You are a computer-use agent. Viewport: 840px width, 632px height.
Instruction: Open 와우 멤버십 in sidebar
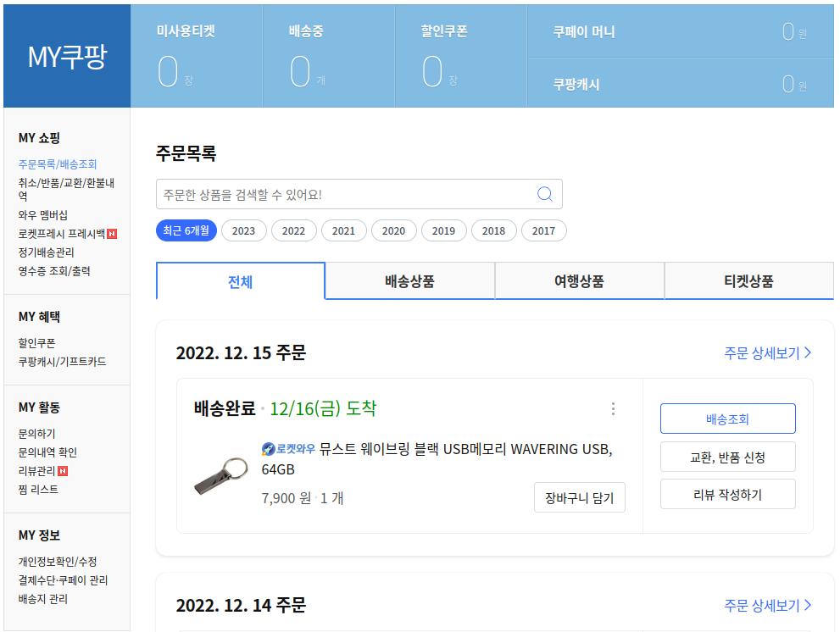coord(43,215)
